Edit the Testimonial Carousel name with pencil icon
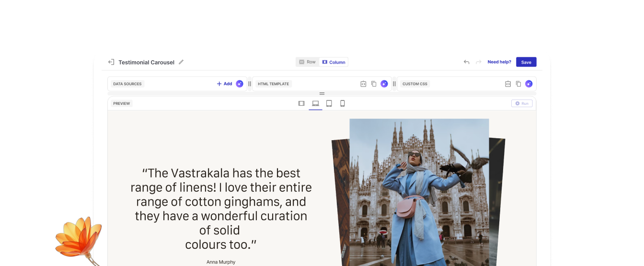The width and height of the screenshot is (644, 266). (x=181, y=62)
